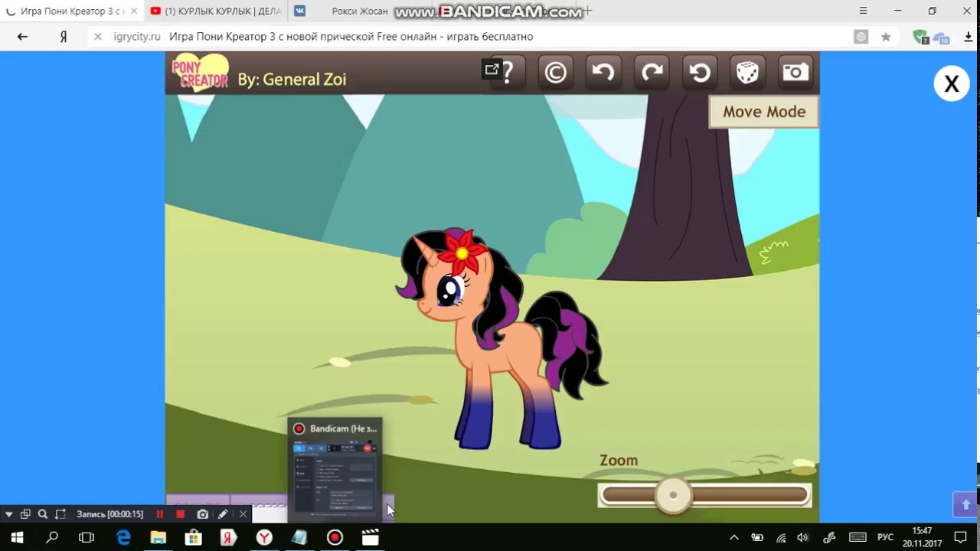Show hidden system tray icons

[733, 538]
